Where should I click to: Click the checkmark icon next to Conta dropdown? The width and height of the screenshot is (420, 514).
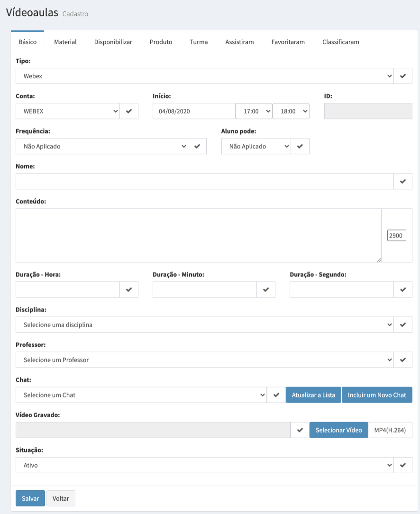pyautogui.click(x=129, y=111)
